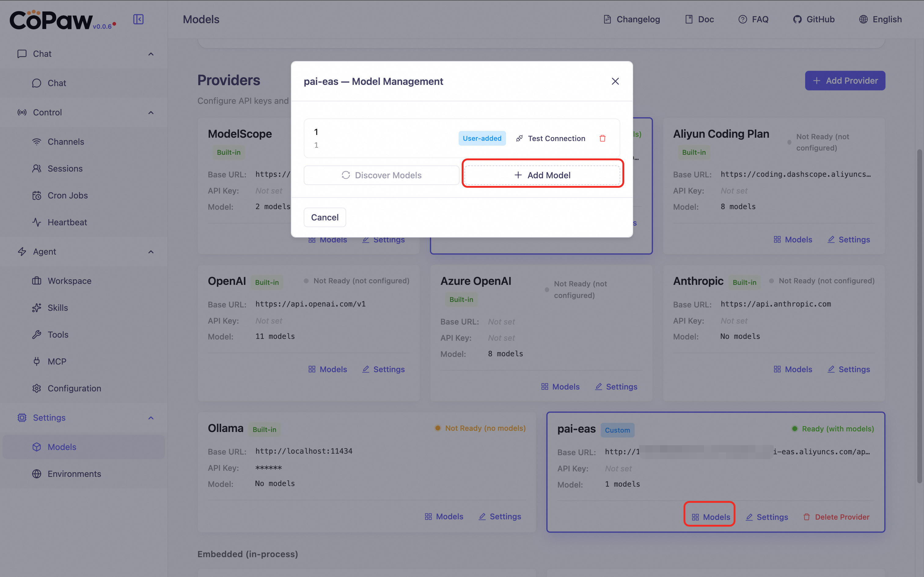Open the FAQ help icon link
Image resolution: width=924 pixels, height=577 pixels.
743,19
